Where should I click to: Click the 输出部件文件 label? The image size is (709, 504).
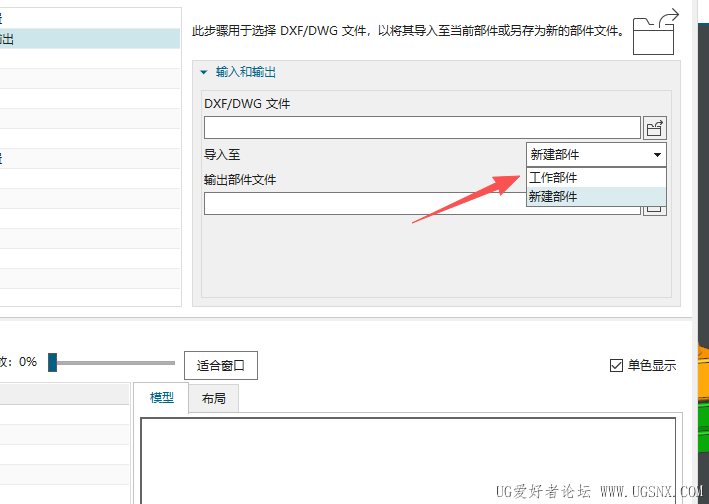240,180
